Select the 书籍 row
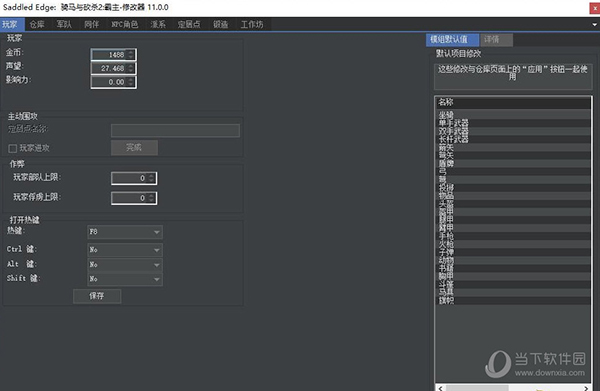The width and height of the screenshot is (600, 391). click(513, 268)
